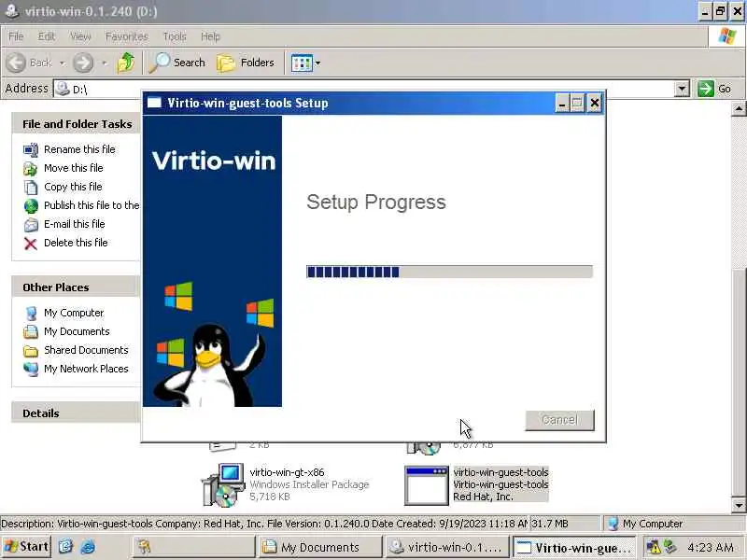Click the Forward arrow icon in Explorer
The image size is (747, 560).
[x=83, y=63]
